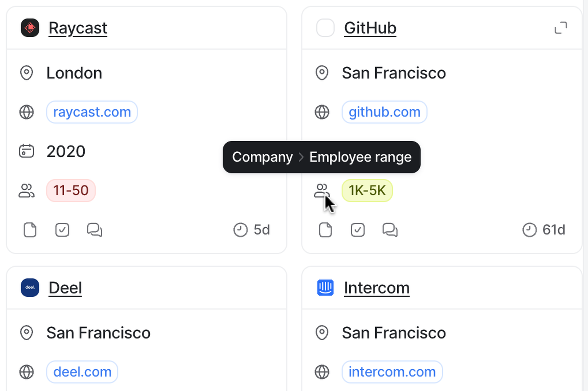The height and width of the screenshot is (391, 588).
Task: Open the intercom.com domain link
Action: (392, 372)
